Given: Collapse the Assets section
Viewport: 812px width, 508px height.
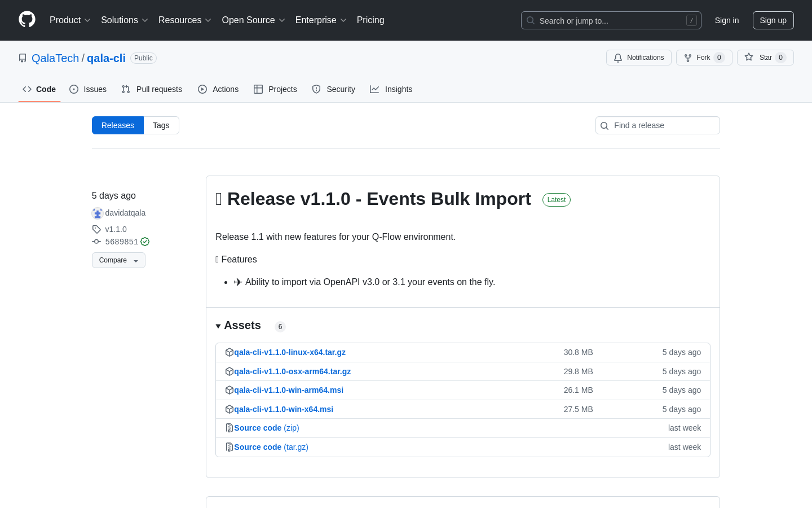Looking at the screenshot, I should tap(238, 326).
